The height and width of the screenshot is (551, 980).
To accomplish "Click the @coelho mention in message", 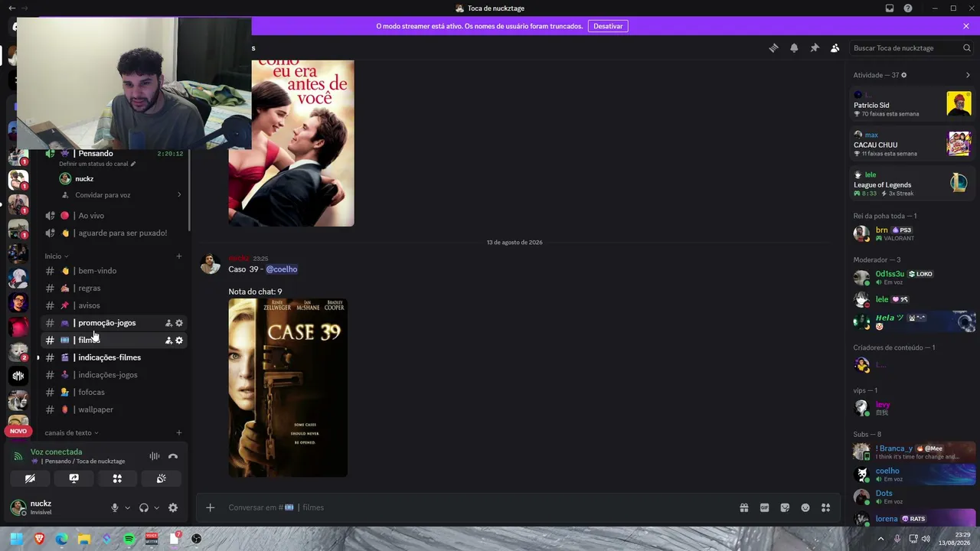I will (282, 269).
